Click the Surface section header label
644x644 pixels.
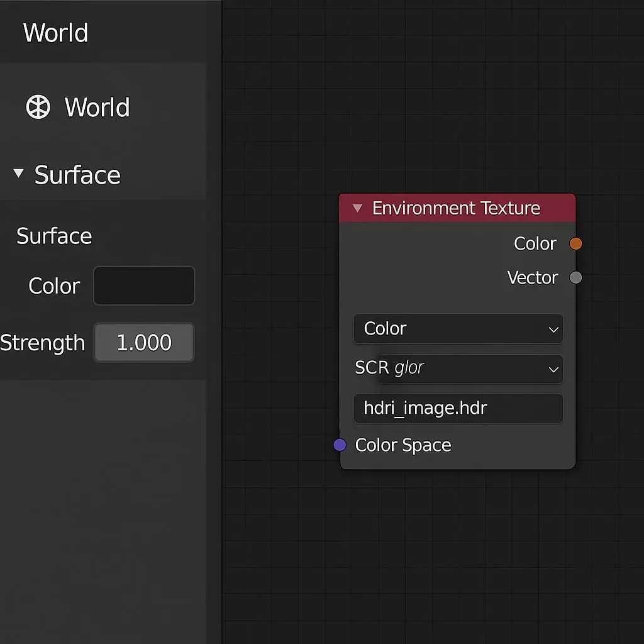coord(77,175)
